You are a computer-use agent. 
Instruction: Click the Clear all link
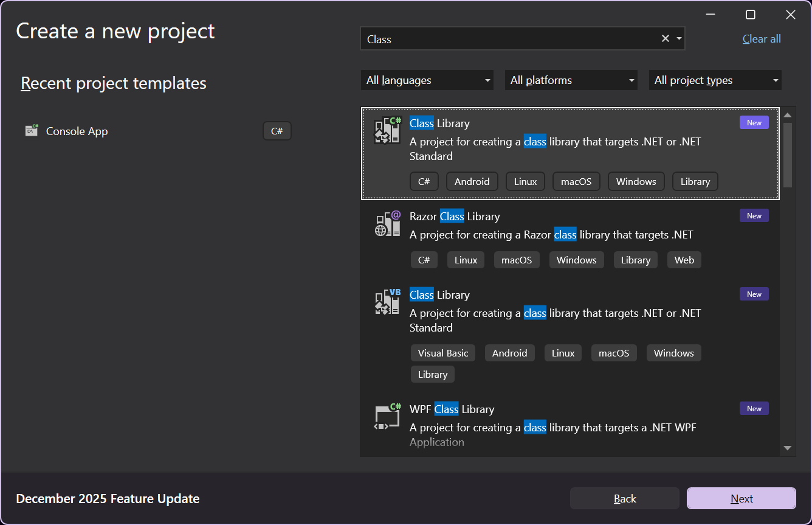click(x=762, y=39)
